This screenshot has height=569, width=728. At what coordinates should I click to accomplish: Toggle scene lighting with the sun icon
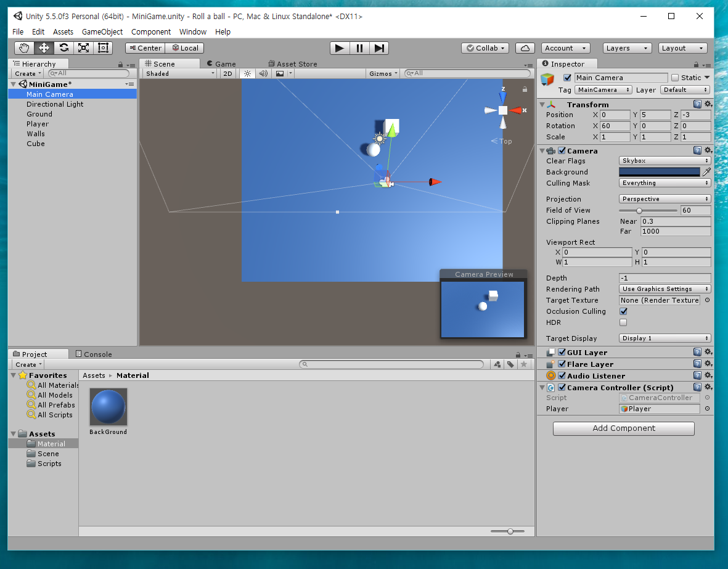point(246,73)
